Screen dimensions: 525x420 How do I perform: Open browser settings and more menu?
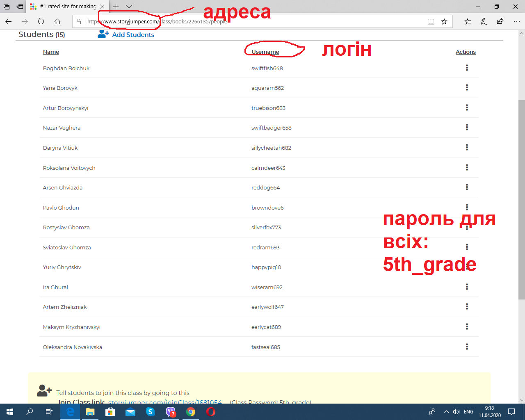[516, 22]
